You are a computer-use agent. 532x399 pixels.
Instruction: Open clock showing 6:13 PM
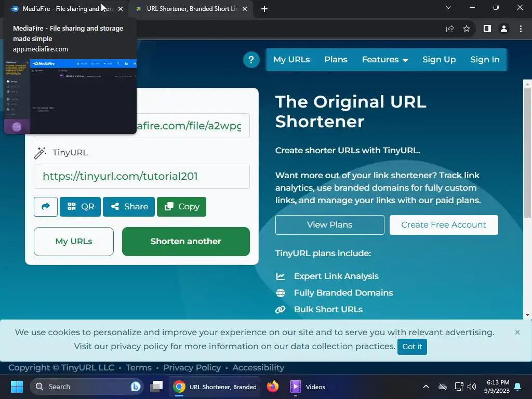(x=497, y=387)
